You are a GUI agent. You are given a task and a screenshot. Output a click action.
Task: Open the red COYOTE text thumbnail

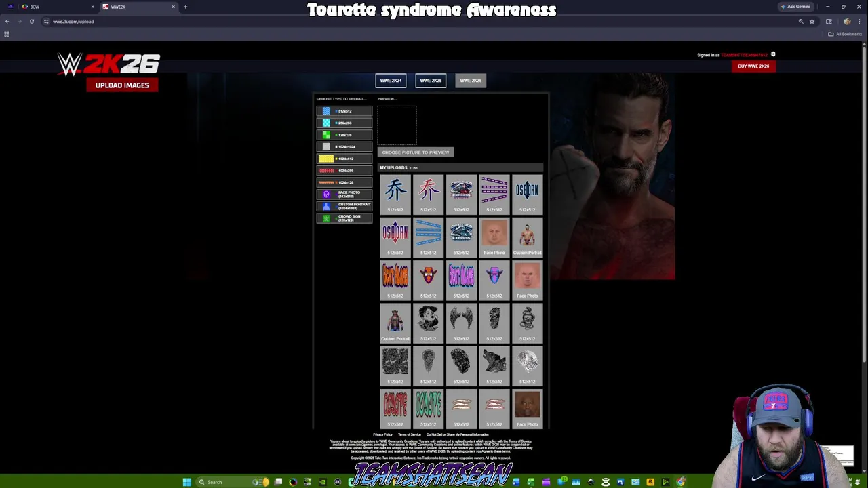395,408
